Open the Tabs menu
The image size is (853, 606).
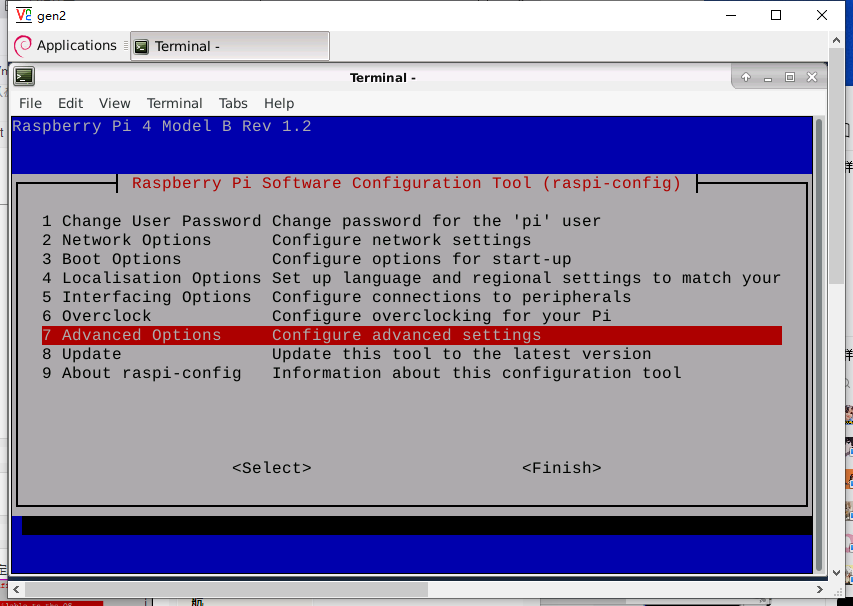[x=233, y=103]
